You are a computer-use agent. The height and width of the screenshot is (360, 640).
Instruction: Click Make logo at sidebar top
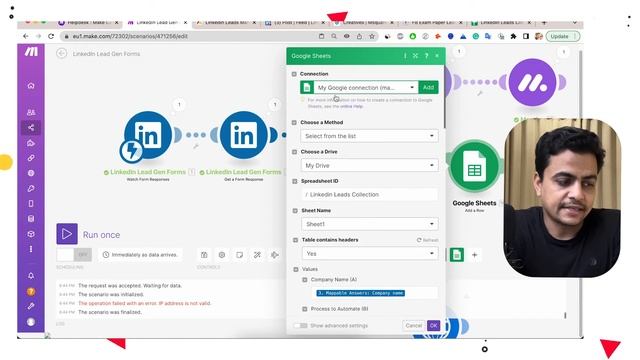pyautogui.click(x=31, y=51)
